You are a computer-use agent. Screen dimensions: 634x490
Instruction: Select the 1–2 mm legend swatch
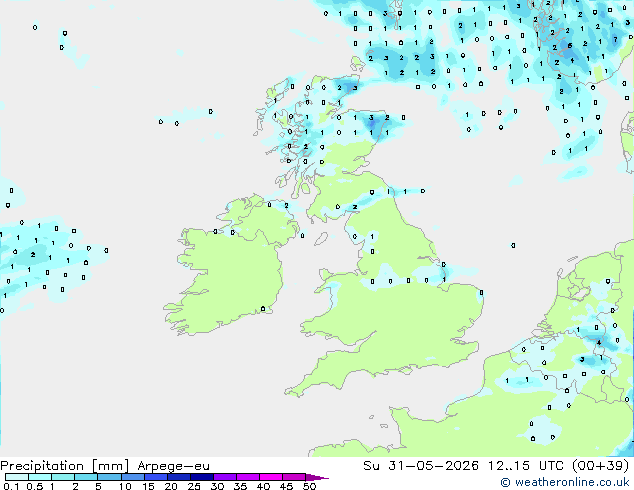tap(63, 477)
